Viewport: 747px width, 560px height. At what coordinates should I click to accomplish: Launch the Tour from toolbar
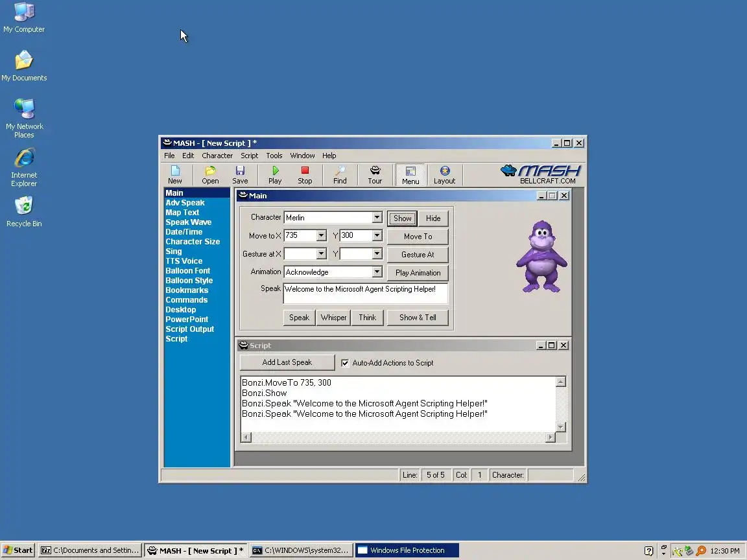(375, 174)
